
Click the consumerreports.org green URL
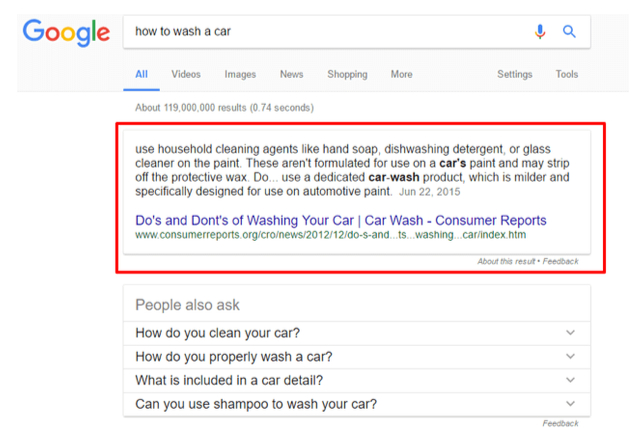coord(331,235)
